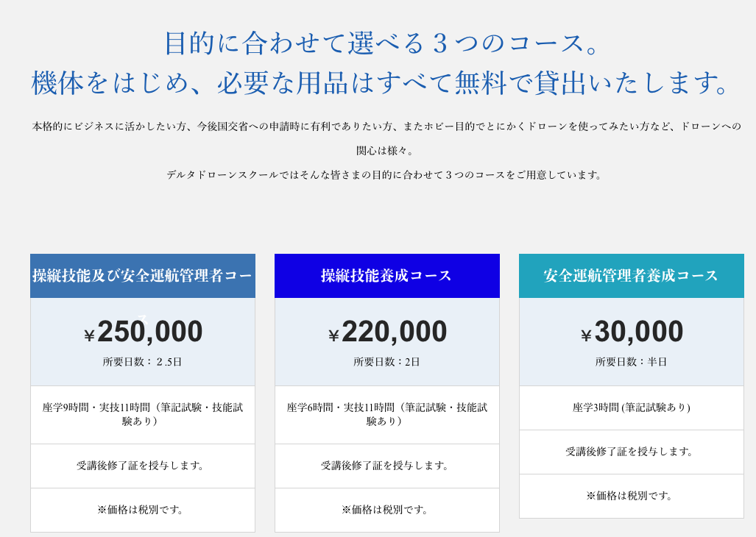
Task: Click the heading 目的に合わせて選べる３つのコース
Action: click(x=383, y=43)
